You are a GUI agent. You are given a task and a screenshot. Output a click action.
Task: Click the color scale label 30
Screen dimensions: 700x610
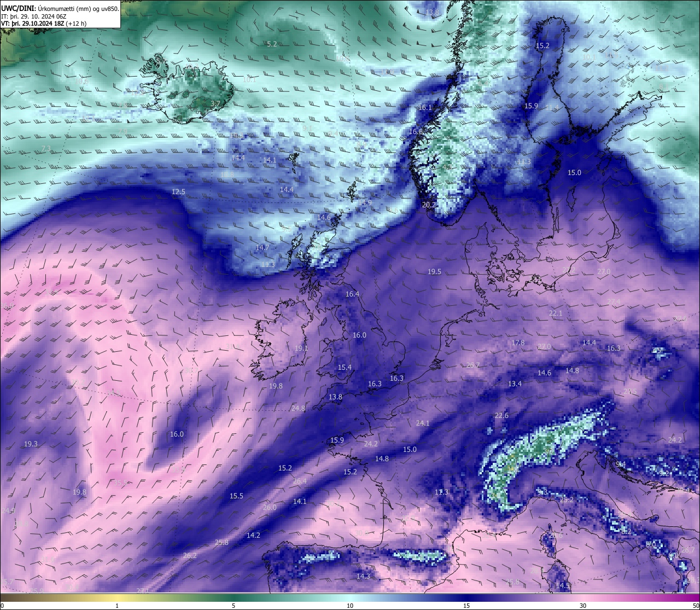(x=583, y=606)
